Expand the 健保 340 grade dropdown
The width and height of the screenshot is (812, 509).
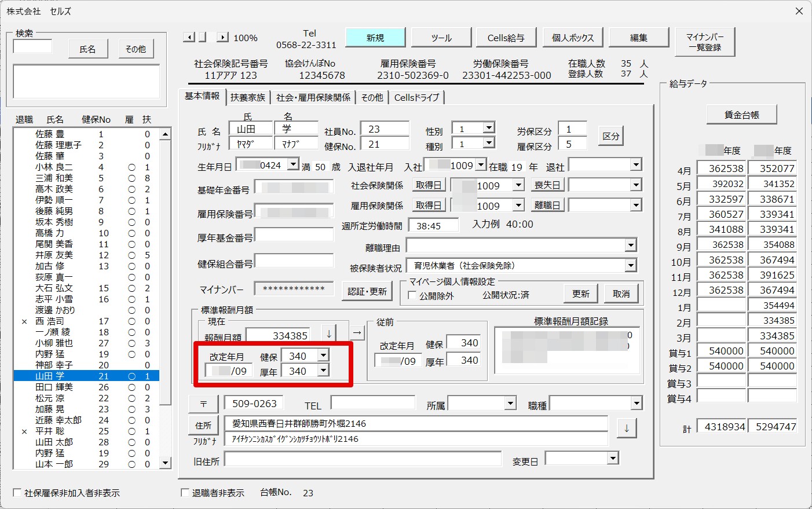323,355
